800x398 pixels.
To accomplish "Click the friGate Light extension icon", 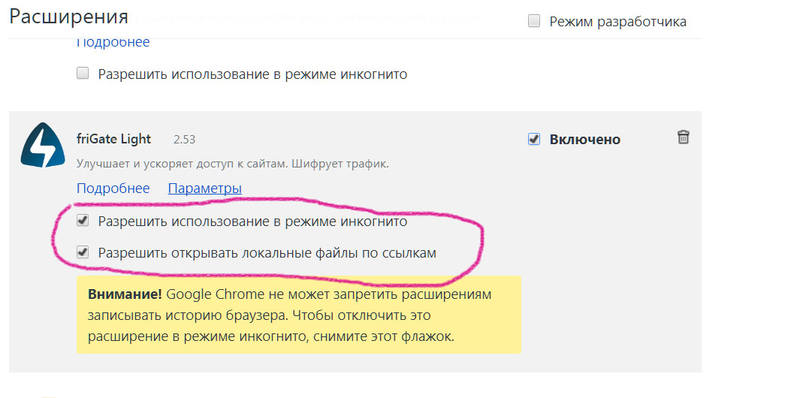I will coord(43,145).
